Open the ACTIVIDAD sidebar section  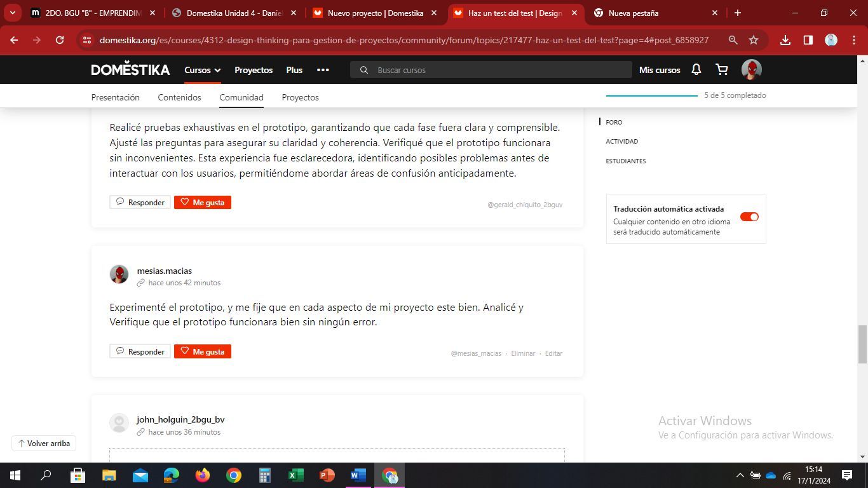tap(621, 141)
